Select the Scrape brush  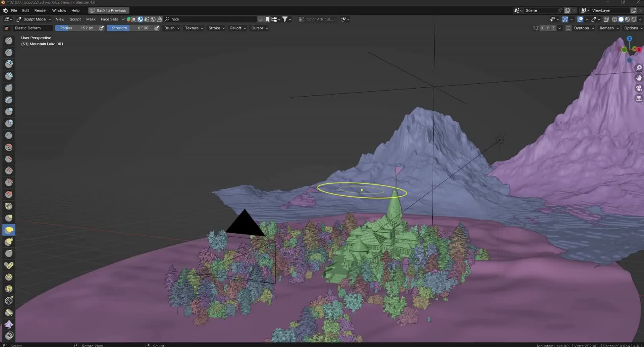(9, 182)
